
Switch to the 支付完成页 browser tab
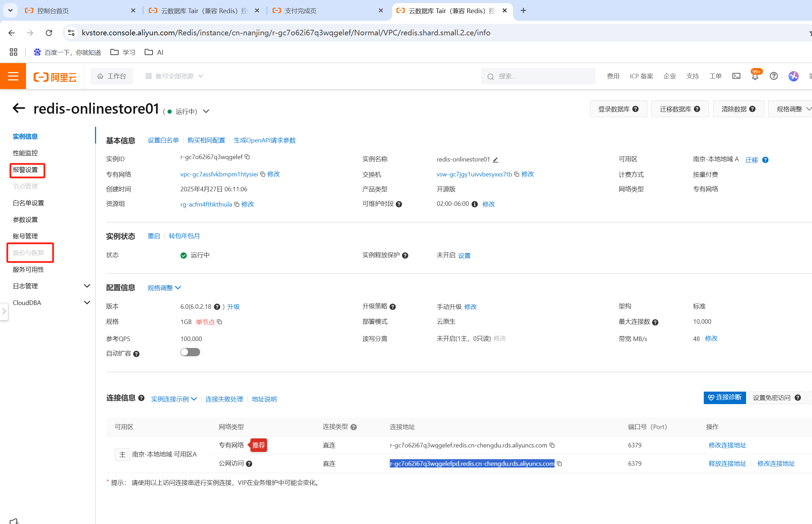pyautogui.click(x=300, y=11)
